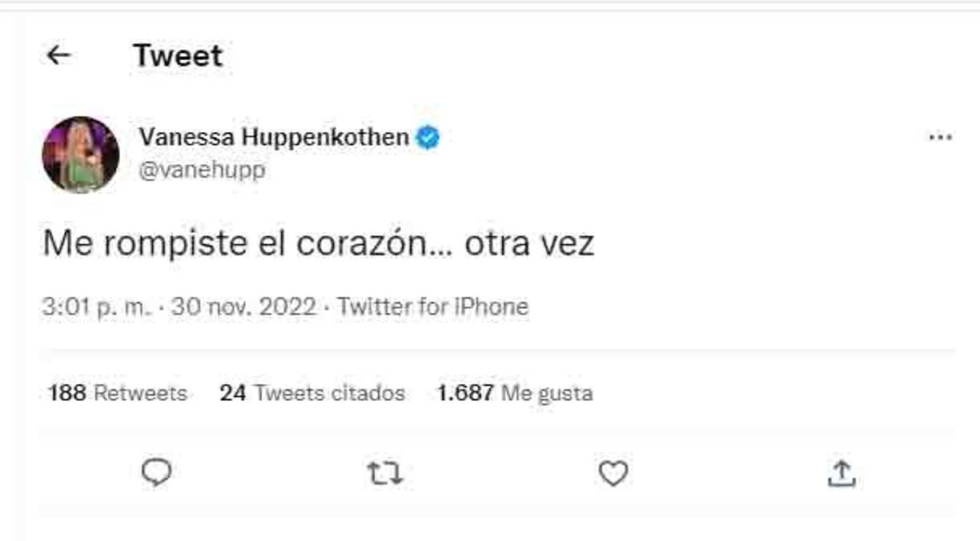Click the retweet icon
This screenshot has width=980, height=541.
coord(386,474)
